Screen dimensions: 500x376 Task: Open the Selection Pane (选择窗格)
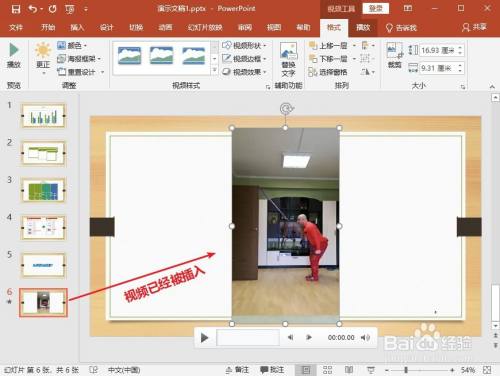tap(328, 72)
